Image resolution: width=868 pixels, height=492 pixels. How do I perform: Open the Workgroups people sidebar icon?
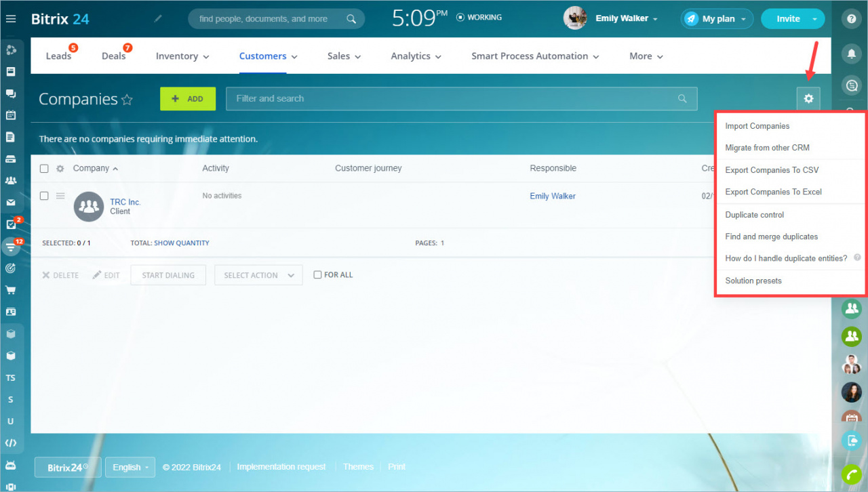coord(11,181)
